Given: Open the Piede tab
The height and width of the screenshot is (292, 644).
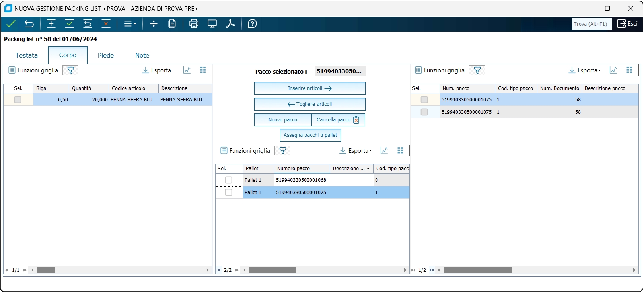Looking at the screenshot, I should [106, 55].
